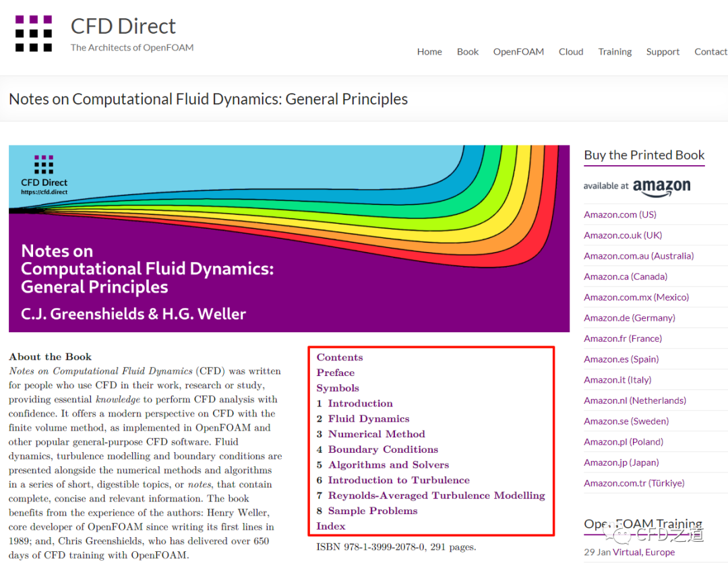Image resolution: width=728 pixels, height=566 pixels.
Task: Open the Amazon.es (Spain) link
Action: click(x=621, y=359)
